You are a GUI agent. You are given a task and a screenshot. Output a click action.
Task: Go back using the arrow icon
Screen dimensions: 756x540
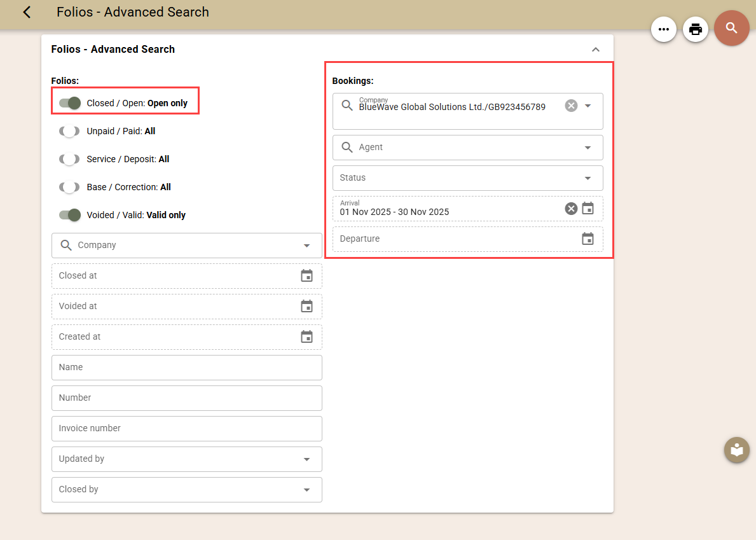tap(27, 12)
